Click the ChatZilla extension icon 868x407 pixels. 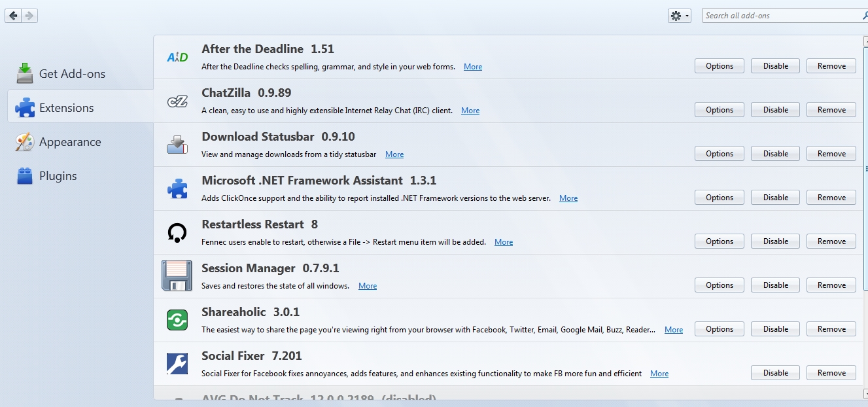pyautogui.click(x=177, y=101)
